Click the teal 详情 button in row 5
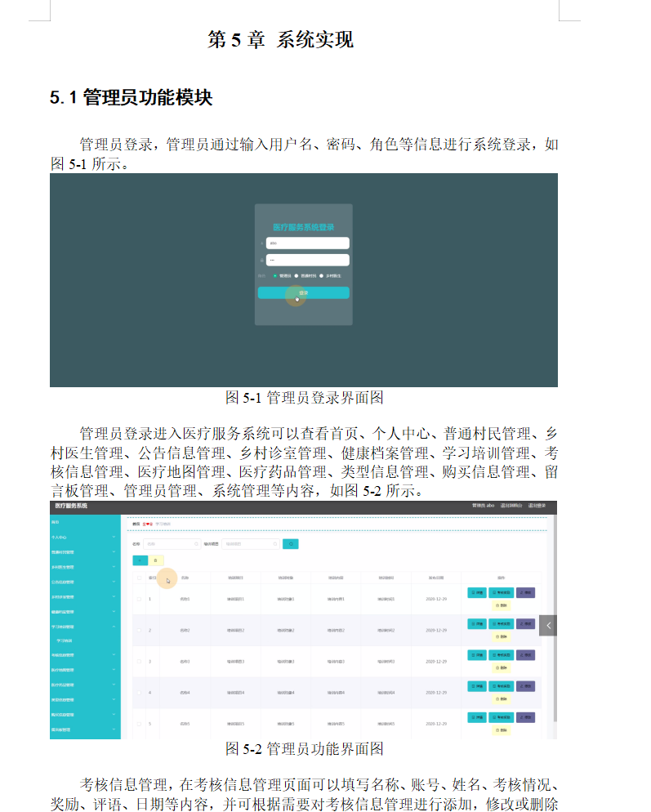 477,717
